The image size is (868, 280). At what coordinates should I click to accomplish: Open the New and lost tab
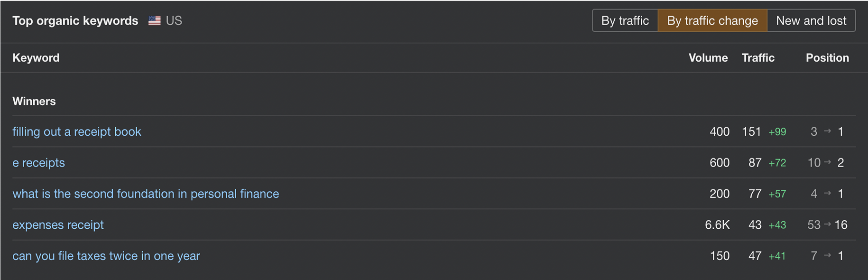click(x=811, y=21)
